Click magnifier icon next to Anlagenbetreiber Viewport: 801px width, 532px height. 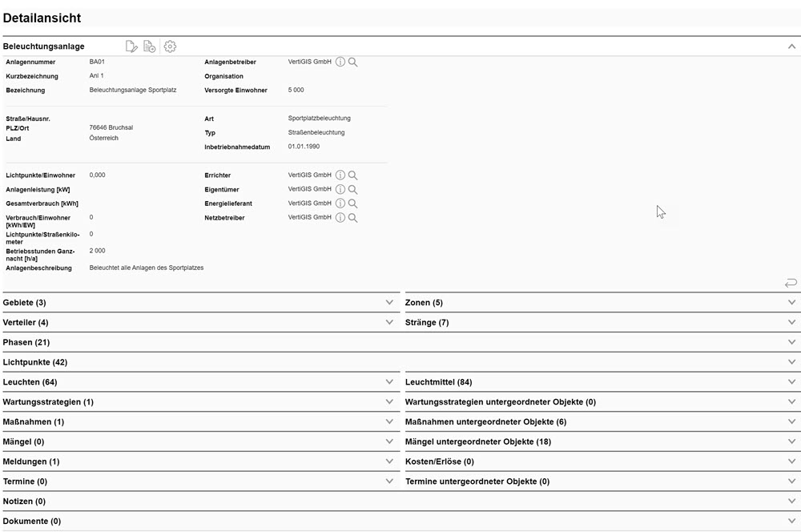click(x=352, y=62)
